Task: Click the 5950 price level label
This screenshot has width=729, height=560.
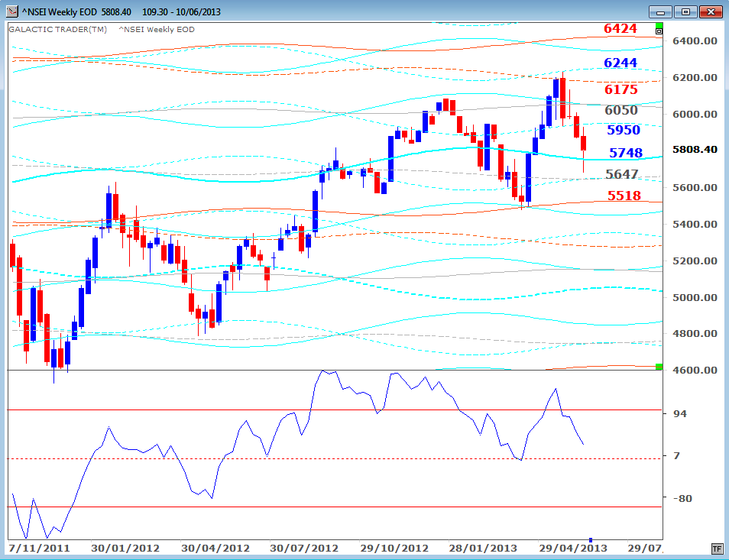Action: [624, 130]
